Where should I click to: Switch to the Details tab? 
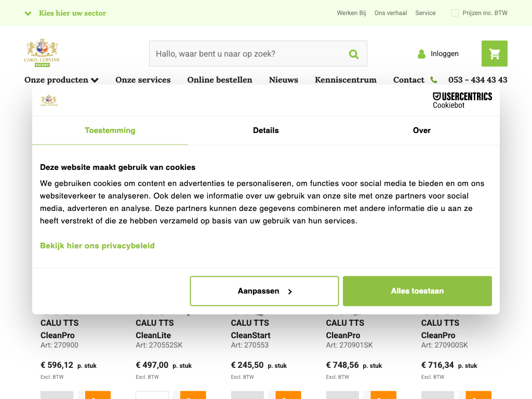tap(266, 130)
